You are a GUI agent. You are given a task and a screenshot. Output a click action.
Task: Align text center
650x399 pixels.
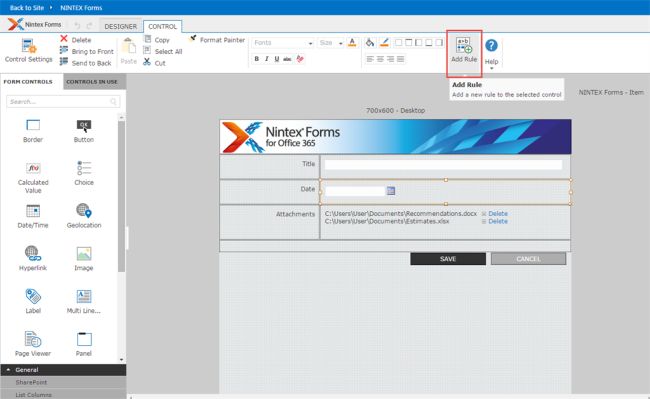tap(381, 59)
